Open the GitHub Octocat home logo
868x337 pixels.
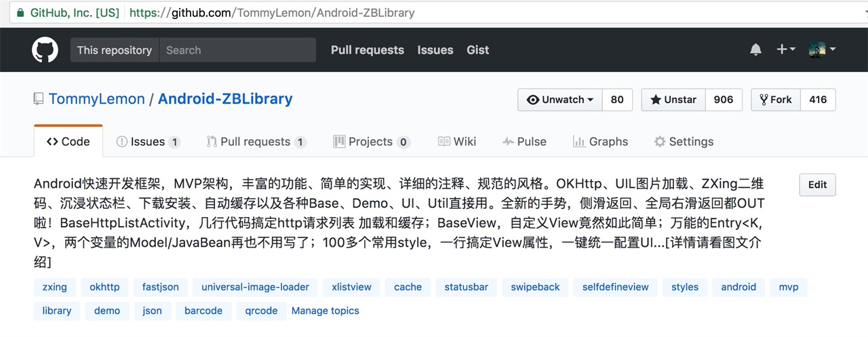(45, 50)
